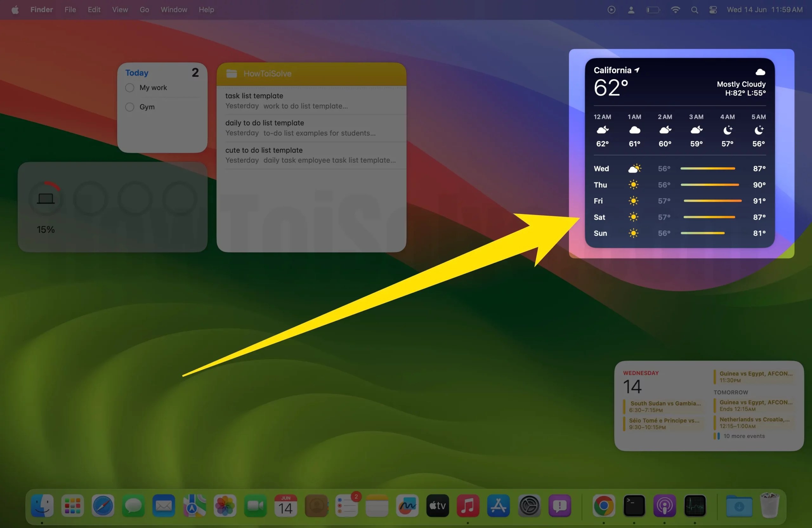
Task: Open System Settings from the Dock
Action: 528,506
